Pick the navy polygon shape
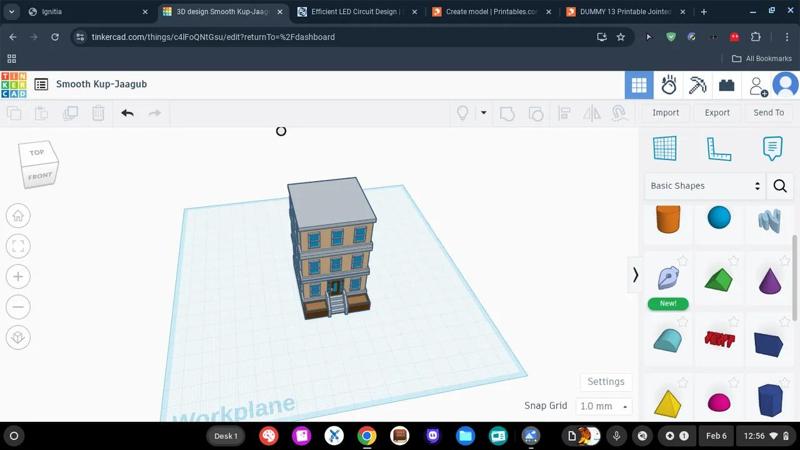 [770, 401]
